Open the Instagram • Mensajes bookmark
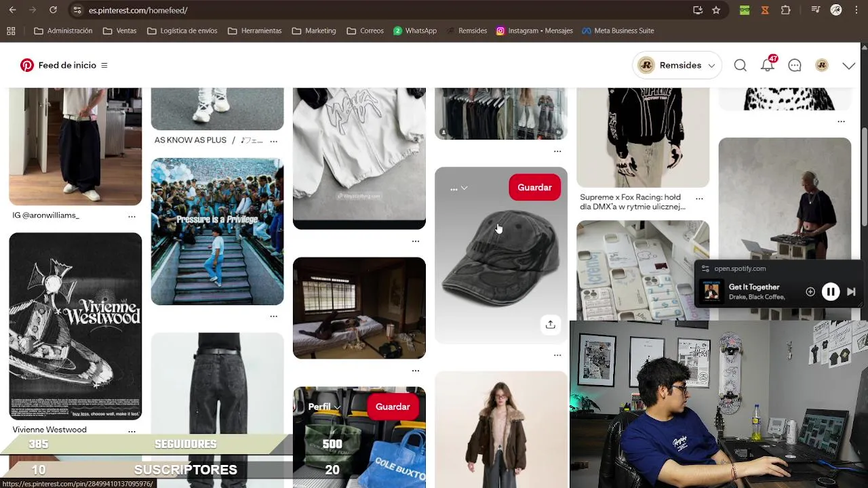Viewport: 868px width, 488px height. [534, 30]
